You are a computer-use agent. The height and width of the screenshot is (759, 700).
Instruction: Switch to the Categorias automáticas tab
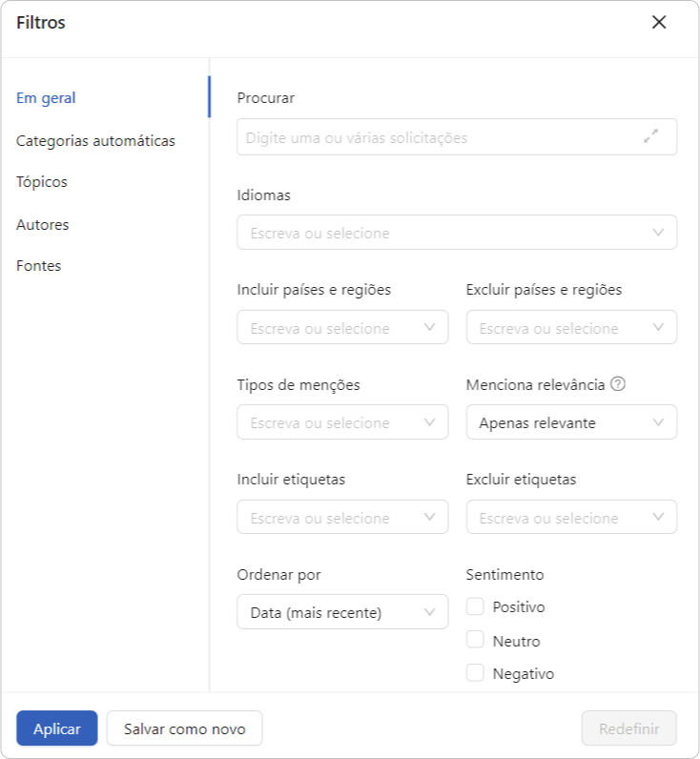pos(95,141)
